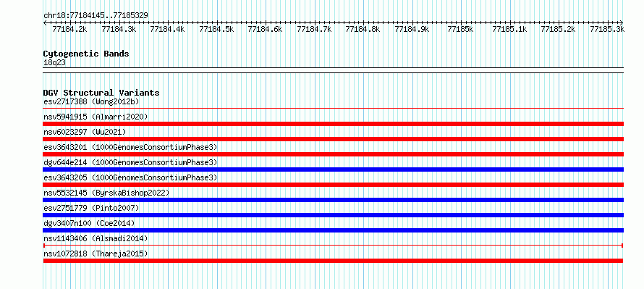Click the 77184.4k ruler tick label
This screenshot has height=289, width=644.
[x=168, y=29]
